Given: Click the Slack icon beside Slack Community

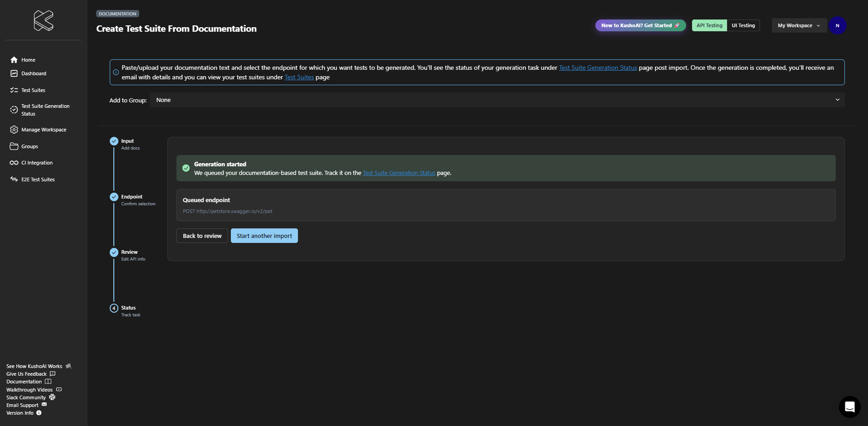Looking at the screenshot, I should click(52, 397).
